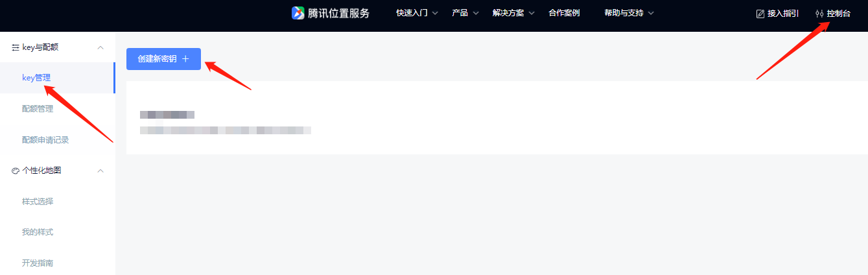
Task: Collapse the 个性化地图 sidebar section
Action: [x=100, y=171]
